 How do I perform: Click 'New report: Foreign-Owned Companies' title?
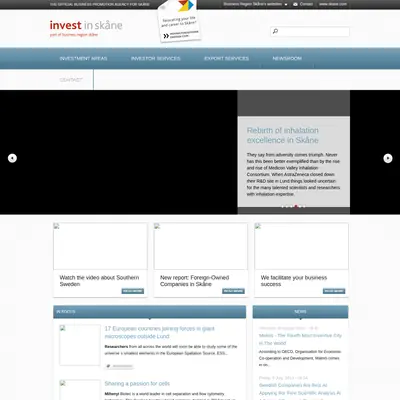point(194,281)
